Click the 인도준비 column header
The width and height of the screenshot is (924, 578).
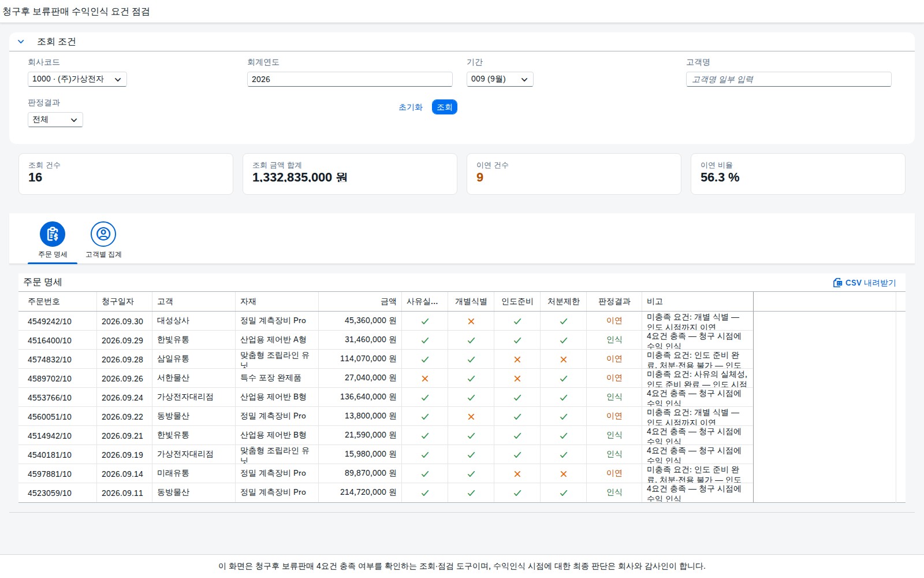[517, 302]
